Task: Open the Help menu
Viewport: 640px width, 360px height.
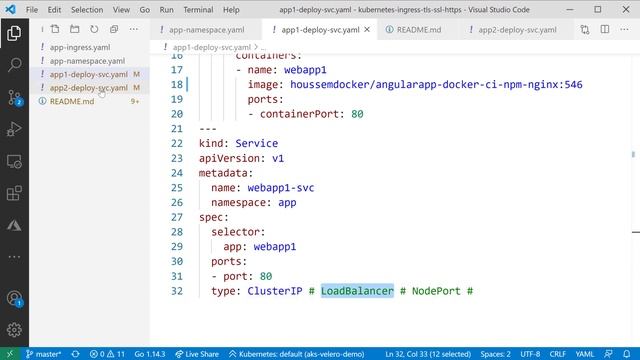Action: point(231,10)
